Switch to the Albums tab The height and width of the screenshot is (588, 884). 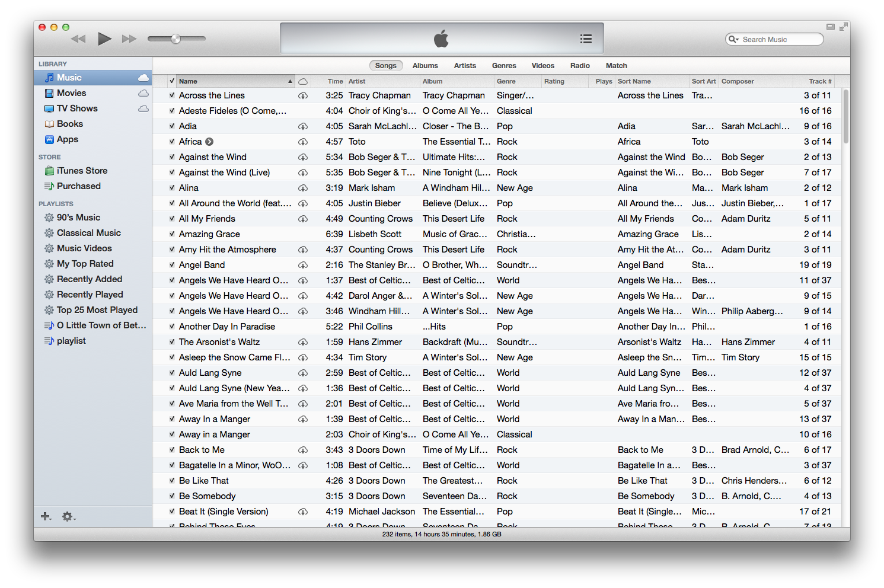425,66
